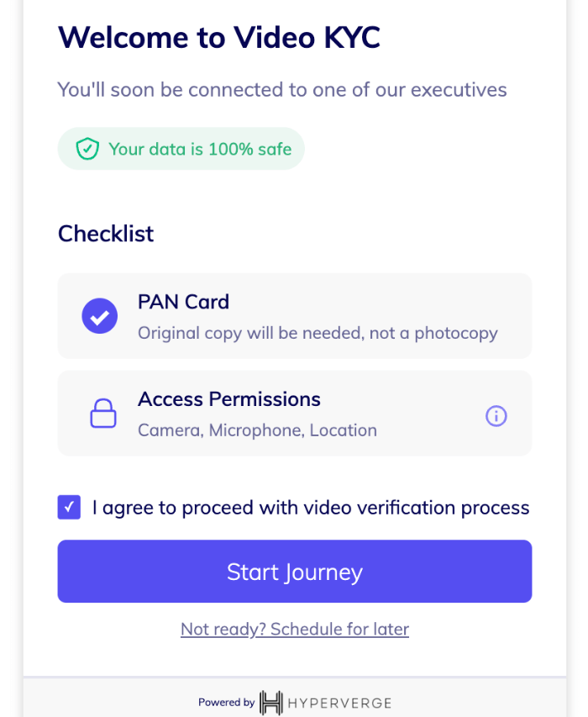Select the PAN Card checklist title
The image size is (588, 717).
coord(183,302)
